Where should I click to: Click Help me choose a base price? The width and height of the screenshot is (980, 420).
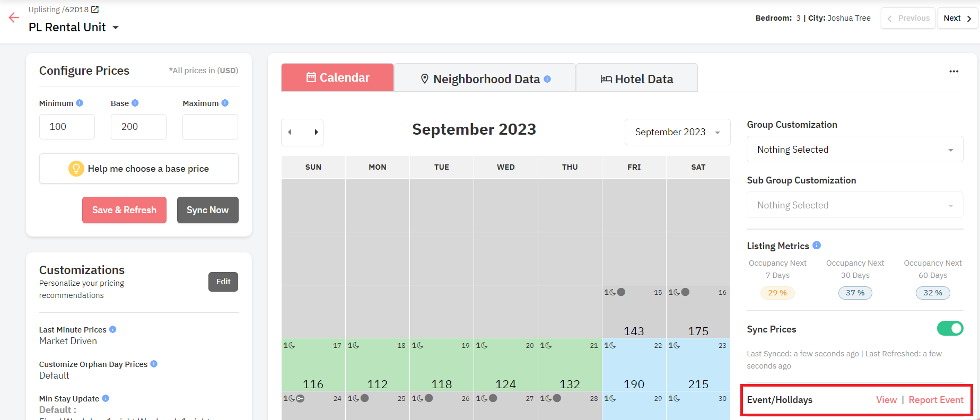139,169
